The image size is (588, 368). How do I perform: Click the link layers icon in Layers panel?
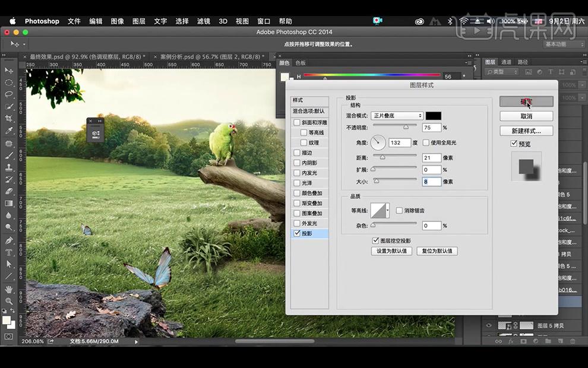pyautogui.click(x=498, y=341)
